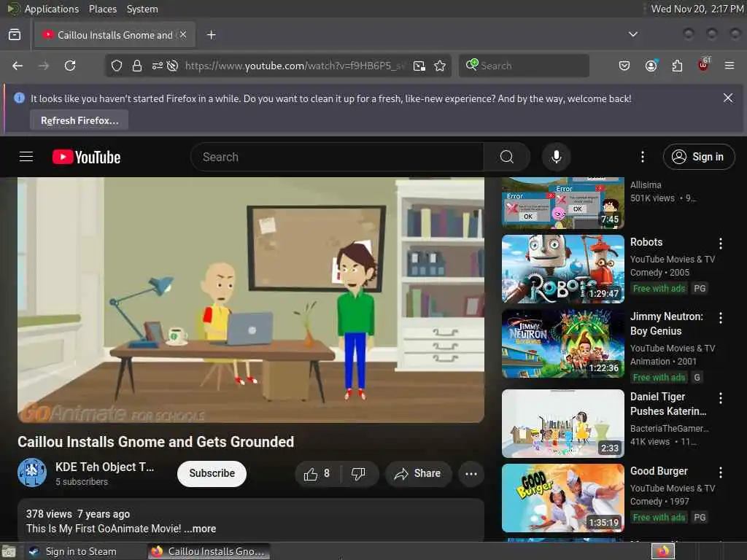Open the site permissions icon in address bar

pyautogui.click(x=158, y=66)
